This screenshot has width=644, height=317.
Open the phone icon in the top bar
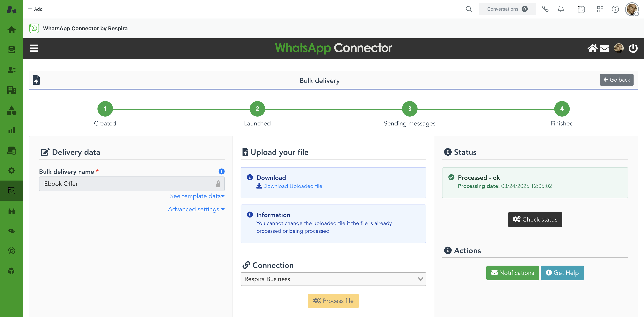pyautogui.click(x=545, y=9)
